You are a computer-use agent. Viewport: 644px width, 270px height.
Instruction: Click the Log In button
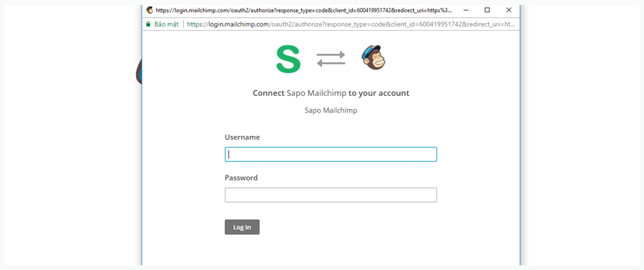pos(242,227)
